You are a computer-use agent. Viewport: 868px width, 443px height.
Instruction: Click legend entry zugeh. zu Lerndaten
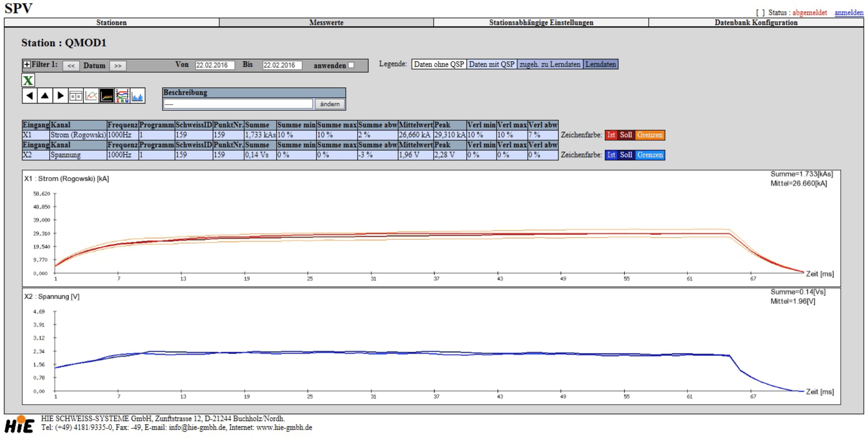click(550, 64)
